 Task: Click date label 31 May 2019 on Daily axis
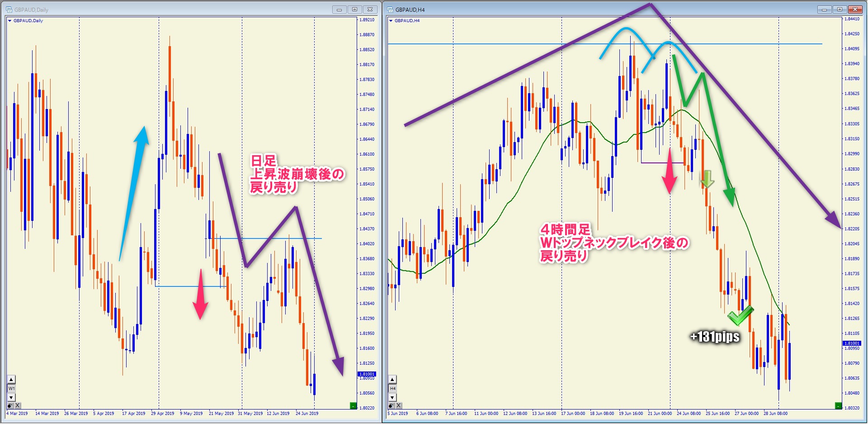pyautogui.click(x=250, y=414)
